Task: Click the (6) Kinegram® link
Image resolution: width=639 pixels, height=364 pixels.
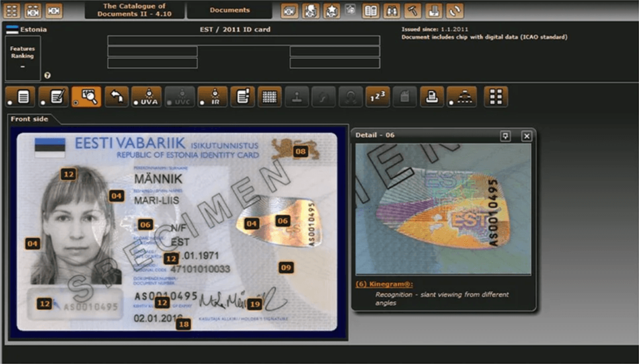Action: 384,284
